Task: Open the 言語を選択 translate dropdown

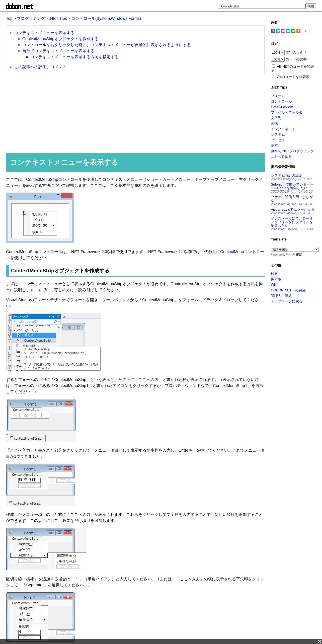Action: click(295, 249)
